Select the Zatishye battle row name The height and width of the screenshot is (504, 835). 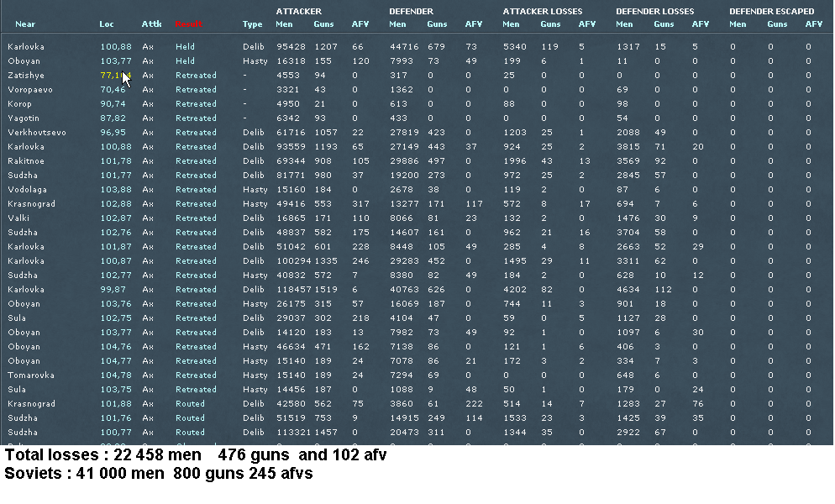pos(26,76)
